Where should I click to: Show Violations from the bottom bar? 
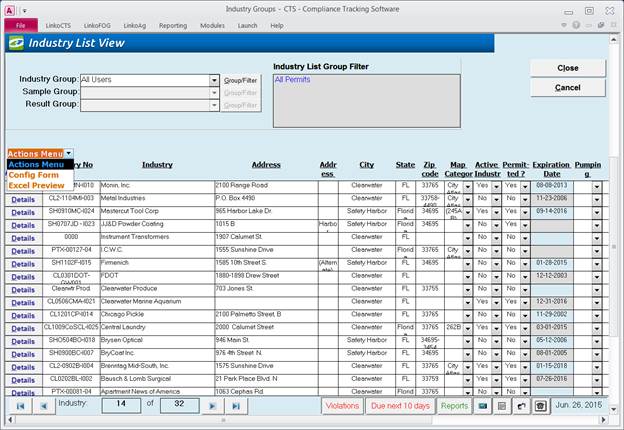click(342, 406)
